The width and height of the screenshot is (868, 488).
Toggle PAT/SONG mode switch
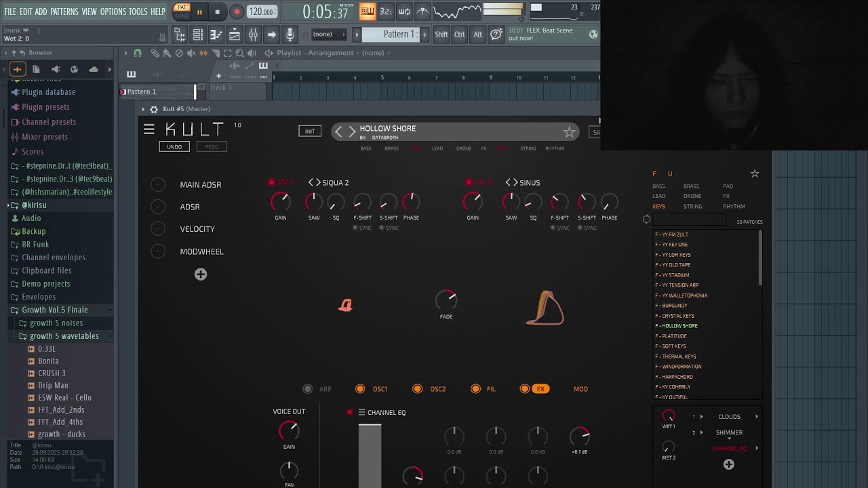pyautogui.click(x=182, y=11)
